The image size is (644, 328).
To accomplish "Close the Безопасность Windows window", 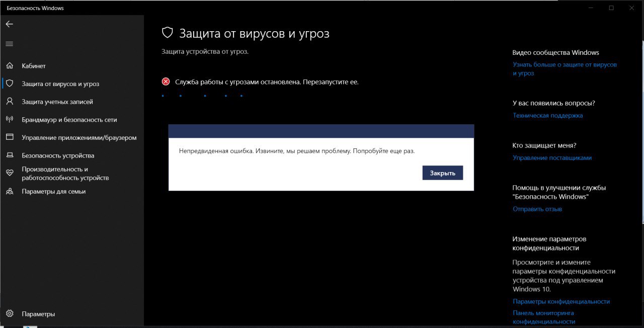I will click(632, 8).
